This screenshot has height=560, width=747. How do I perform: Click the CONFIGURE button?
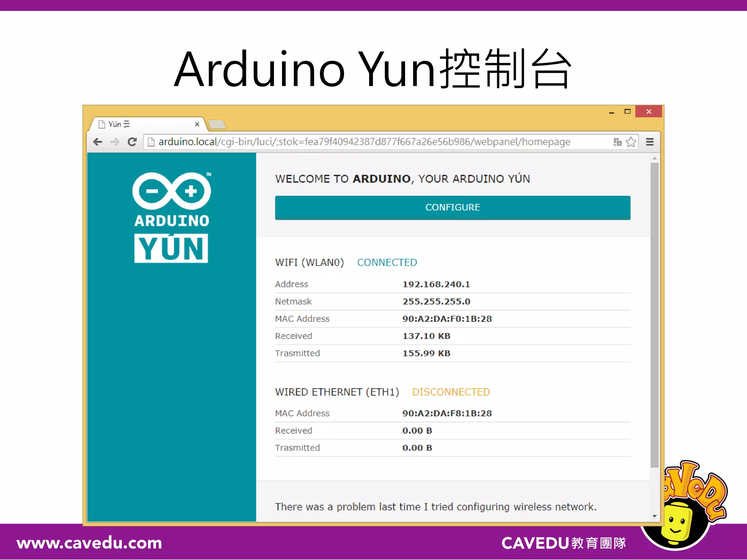coord(453,207)
